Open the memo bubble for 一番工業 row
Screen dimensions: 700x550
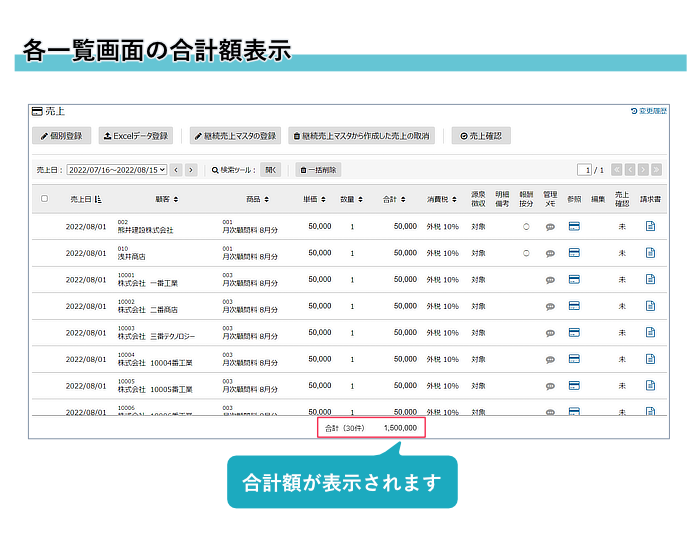pos(550,280)
